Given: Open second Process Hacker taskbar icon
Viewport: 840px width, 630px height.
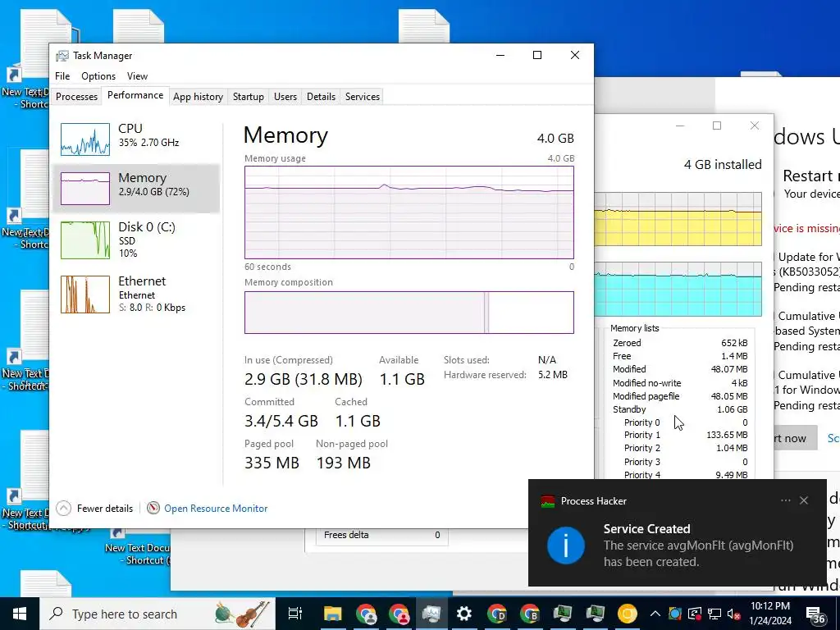Looking at the screenshot, I should tap(595, 614).
